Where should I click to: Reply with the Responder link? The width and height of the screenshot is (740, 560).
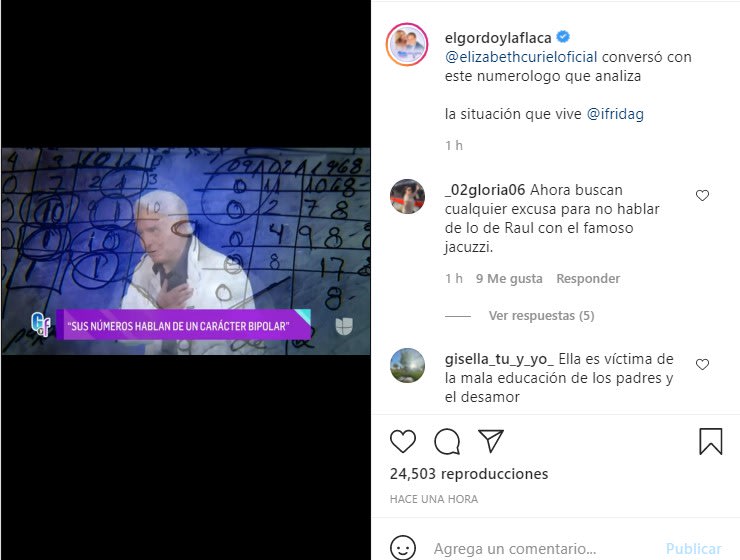point(588,279)
